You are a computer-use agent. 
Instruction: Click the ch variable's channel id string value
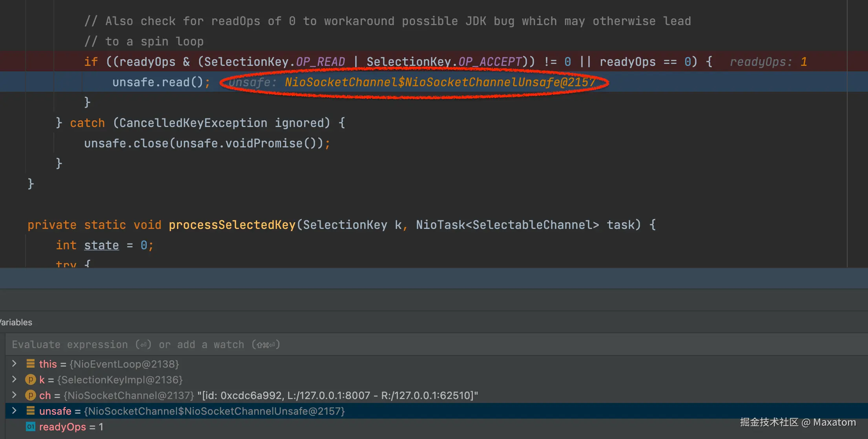(x=337, y=395)
